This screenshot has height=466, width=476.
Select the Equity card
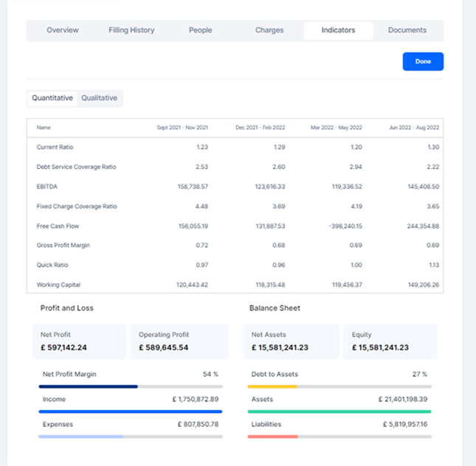coord(390,341)
